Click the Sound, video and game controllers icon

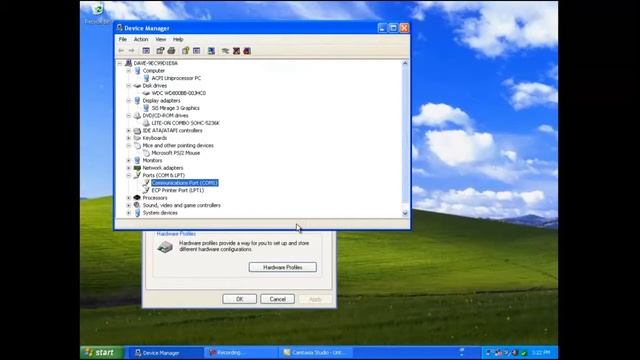click(x=138, y=205)
